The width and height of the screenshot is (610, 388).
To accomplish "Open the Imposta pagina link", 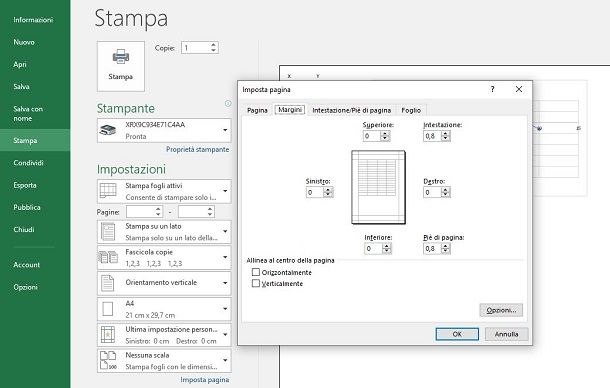I will point(205,380).
